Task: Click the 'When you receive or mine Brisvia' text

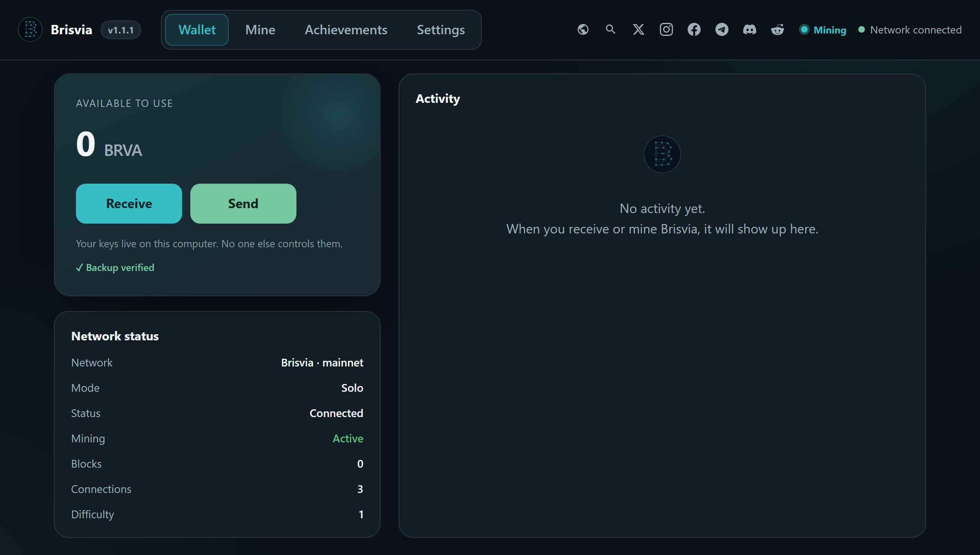Action: (662, 229)
